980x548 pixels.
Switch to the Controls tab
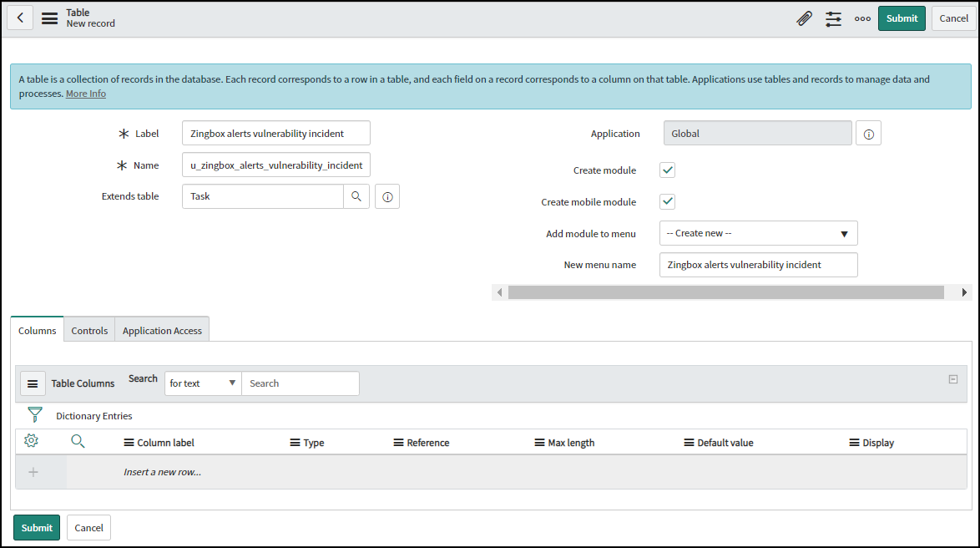(x=89, y=331)
